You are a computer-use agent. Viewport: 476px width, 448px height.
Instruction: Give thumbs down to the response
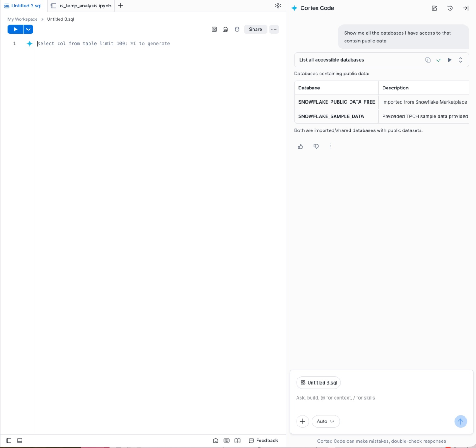tap(316, 147)
